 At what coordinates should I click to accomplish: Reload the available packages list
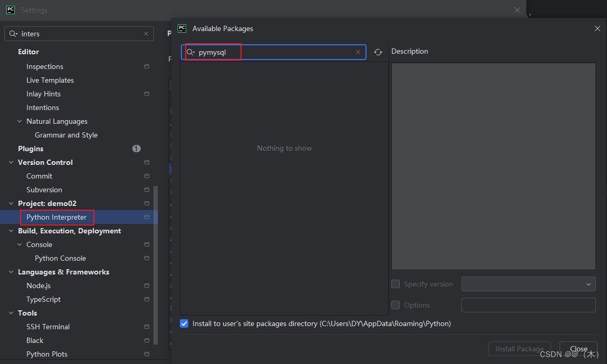click(378, 52)
